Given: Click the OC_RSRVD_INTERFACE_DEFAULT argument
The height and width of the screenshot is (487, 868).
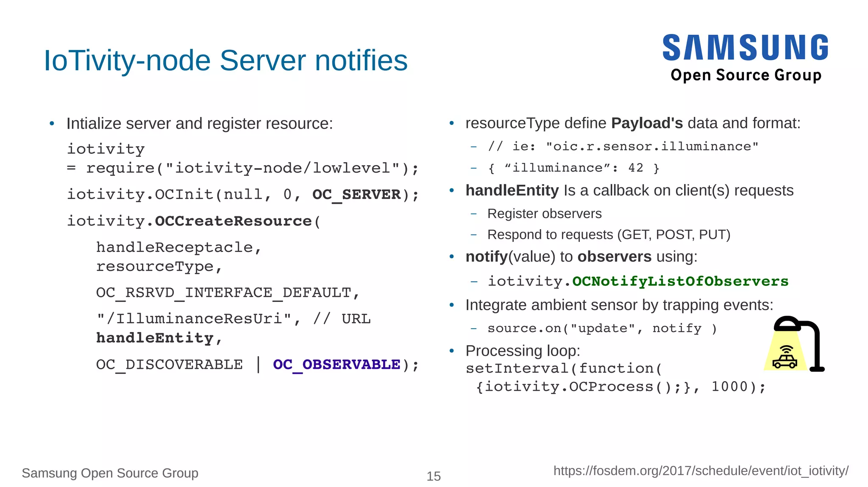Looking at the screenshot, I should pos(228,293).
